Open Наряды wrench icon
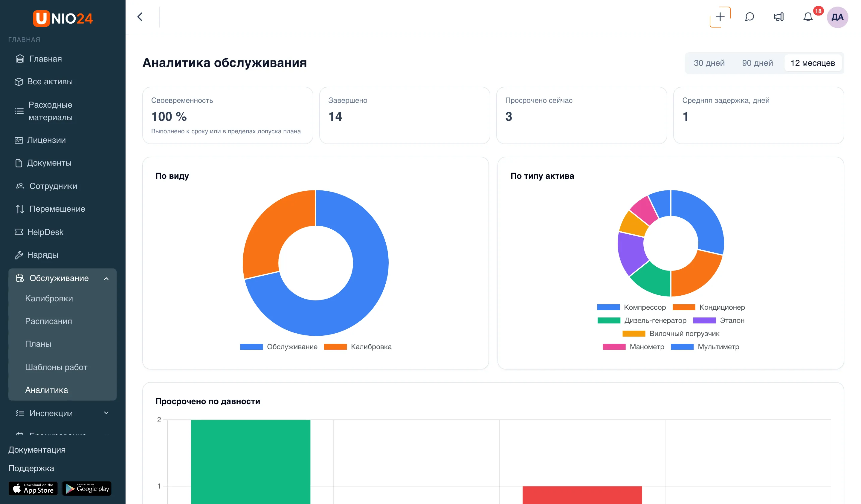861x504 pixels. click(19, 255)
